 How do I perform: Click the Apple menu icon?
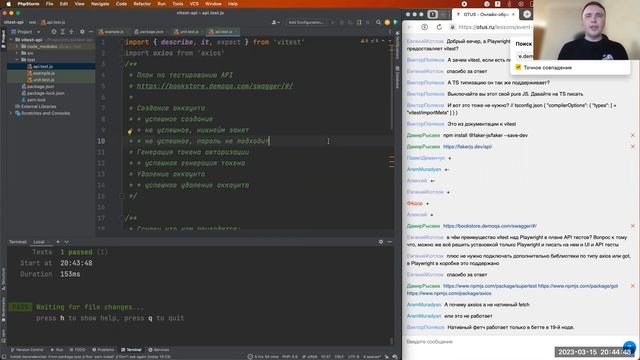[9, 4]
